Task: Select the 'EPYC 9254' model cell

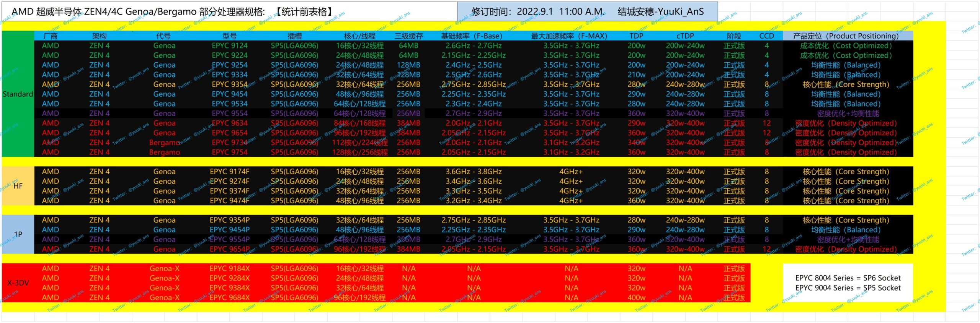Action: tap(230, 65)
